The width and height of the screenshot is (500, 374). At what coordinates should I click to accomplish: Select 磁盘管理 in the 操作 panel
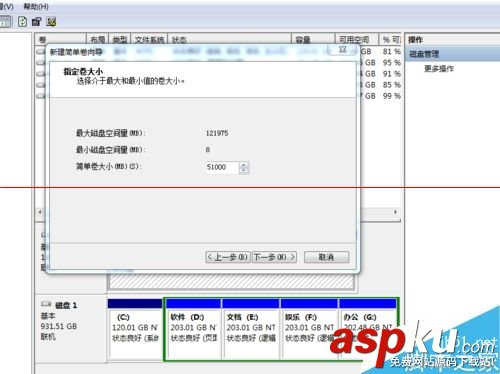(452, 54)
